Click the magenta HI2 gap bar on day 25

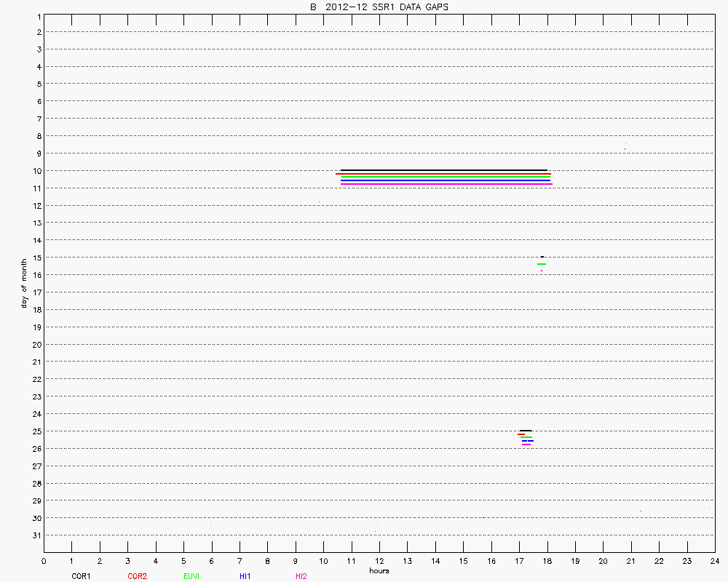click(x=526, y=444)
